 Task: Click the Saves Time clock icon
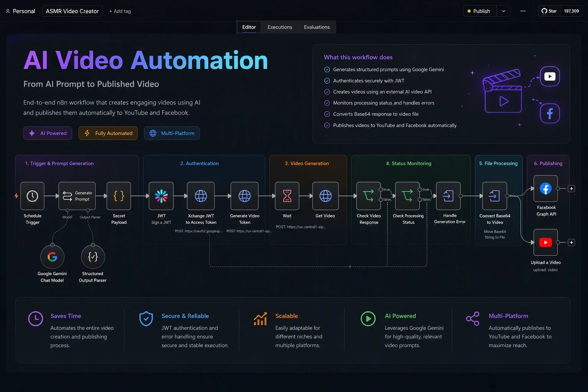point(36,318)
